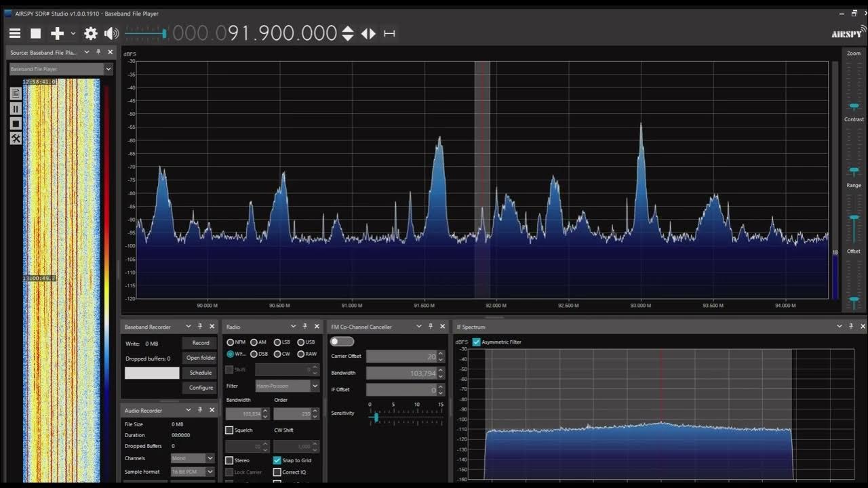The width and height of the screenshot is (868, 488).
Task: Toggle the Asymmetric Filter checkbox
Action: pyautogui.click(x=476, y=342)
